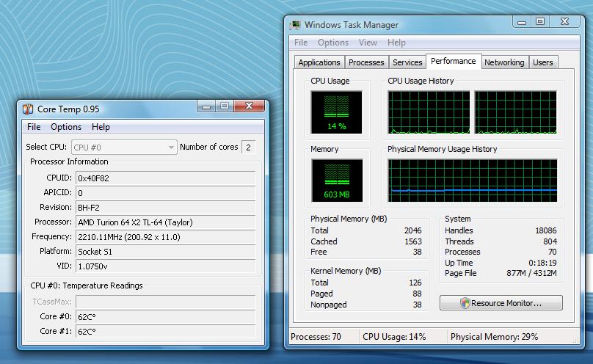Click the Cached value 1563
Viewport: 593px width, 364px height.
[413, 241]
